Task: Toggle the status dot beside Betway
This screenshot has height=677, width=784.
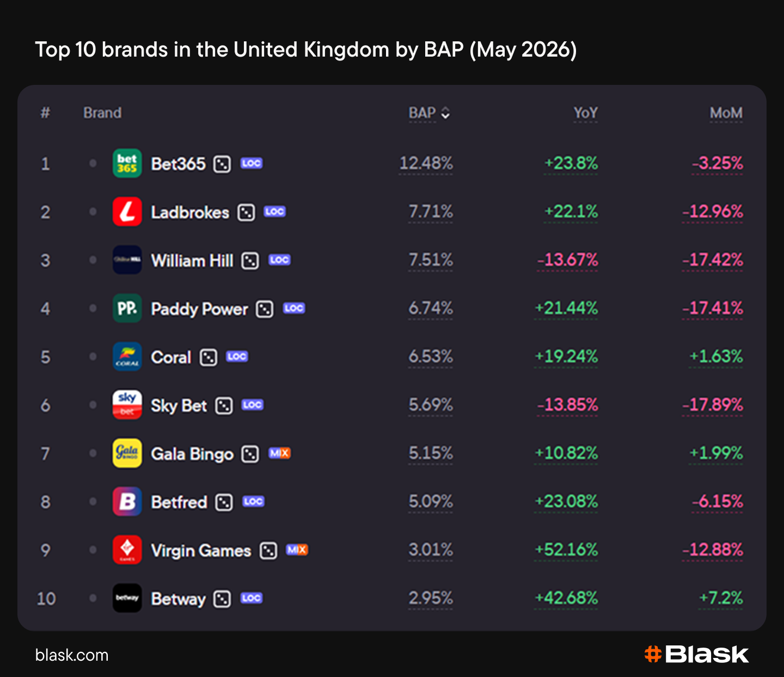Action: click(93, 598)
